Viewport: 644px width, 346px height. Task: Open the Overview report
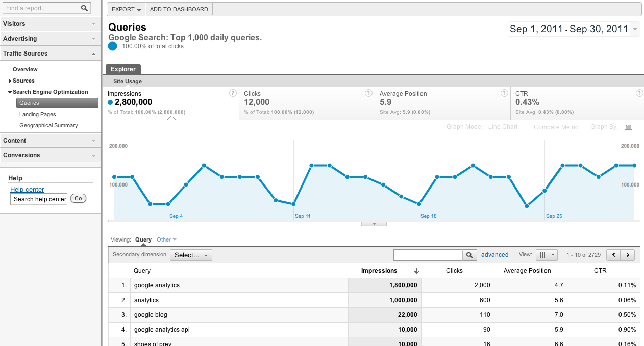(x=25, y=69)
